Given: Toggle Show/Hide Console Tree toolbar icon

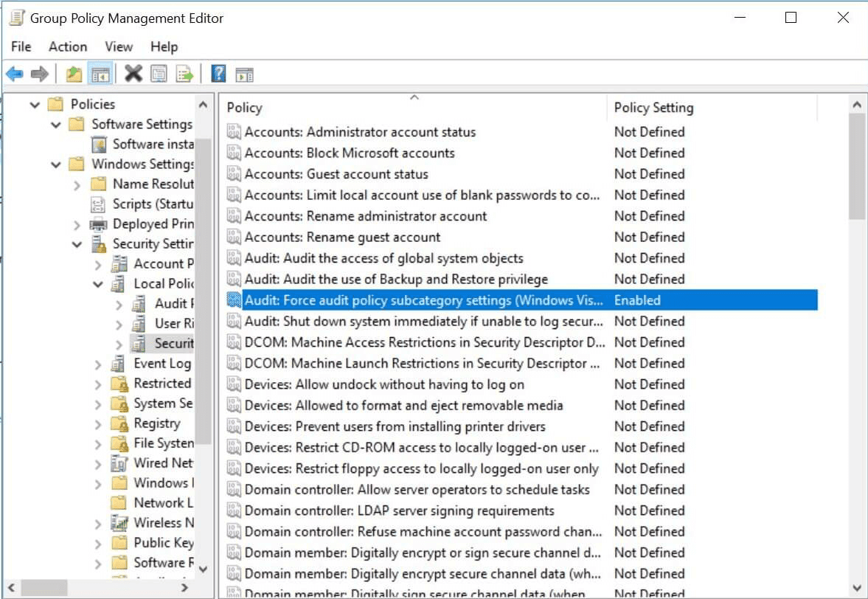Looking at the screenshot, I should [x=100, y=75].
